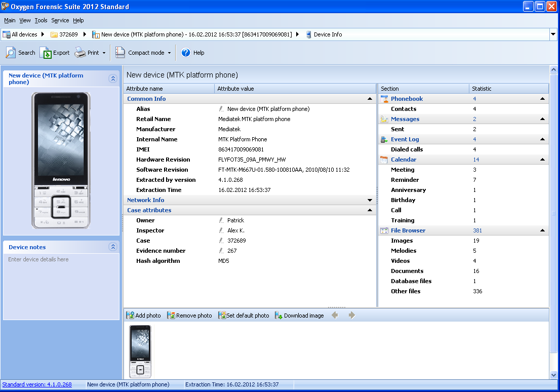Click the Standard version 4.1.0.268 link
Image resolution: width=560 pixels, height=392 pixels.
pyautogui.click(x=37, y=384)
